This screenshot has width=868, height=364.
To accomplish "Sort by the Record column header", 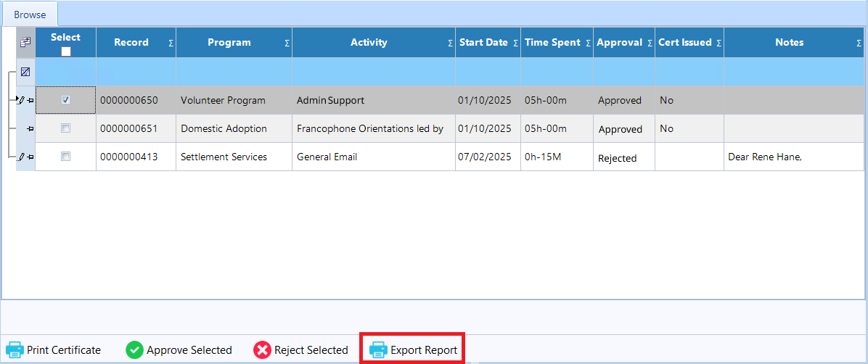I will coord(131,42).
